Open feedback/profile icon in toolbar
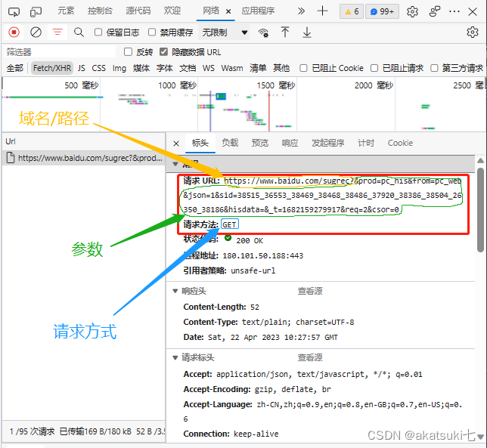Viewport: 487px width, 448px height. pyautogui.click(x=435, y=11)
